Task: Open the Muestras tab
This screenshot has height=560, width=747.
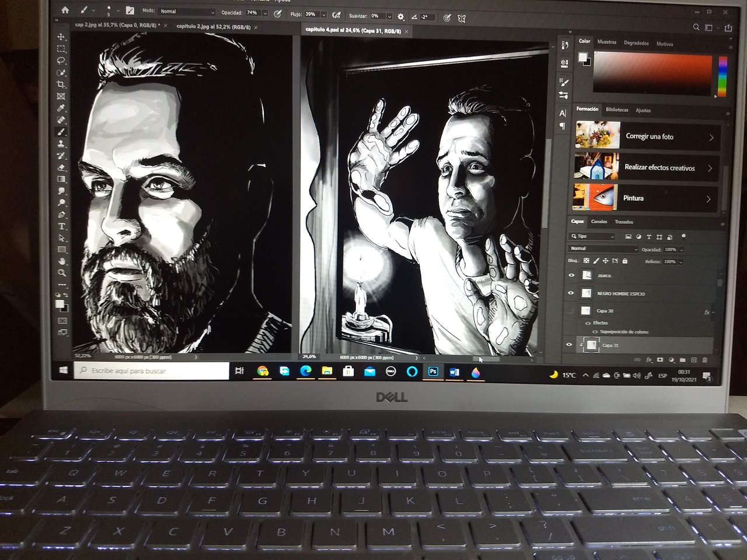Action: pyautogui.click(x=607, y=42)
